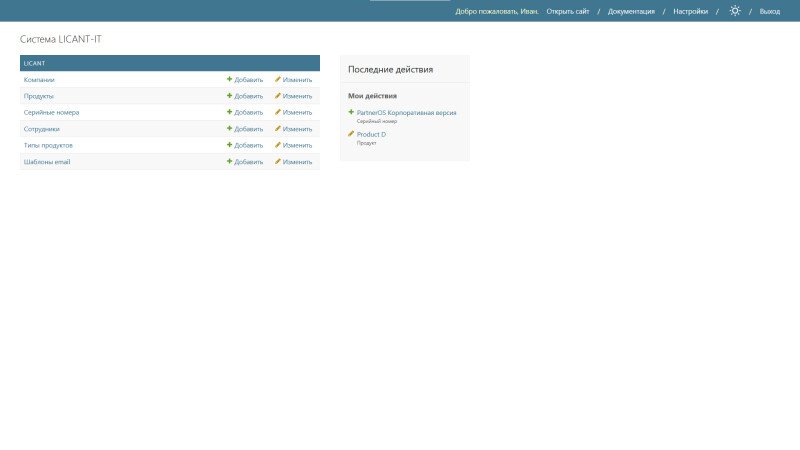800x450 pixels.
Task: Click Открыть сайт in the header
Action: (x=567, y=11)
